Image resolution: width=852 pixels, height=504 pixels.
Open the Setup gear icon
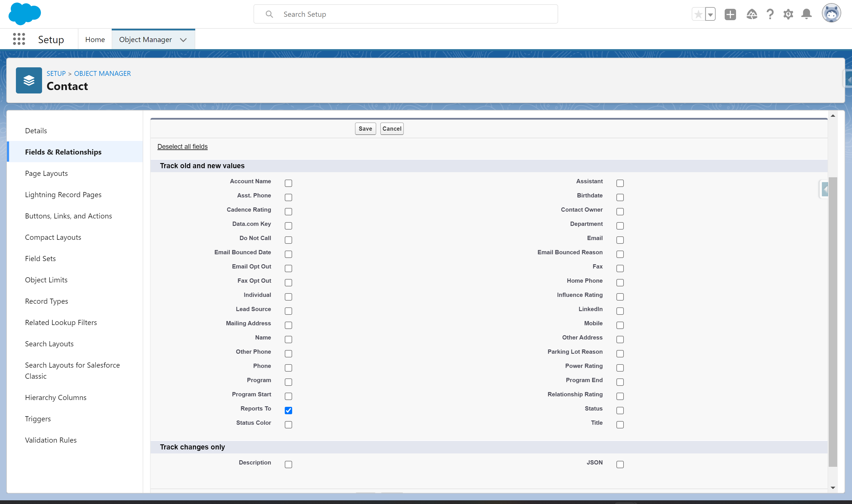[788, 14]
